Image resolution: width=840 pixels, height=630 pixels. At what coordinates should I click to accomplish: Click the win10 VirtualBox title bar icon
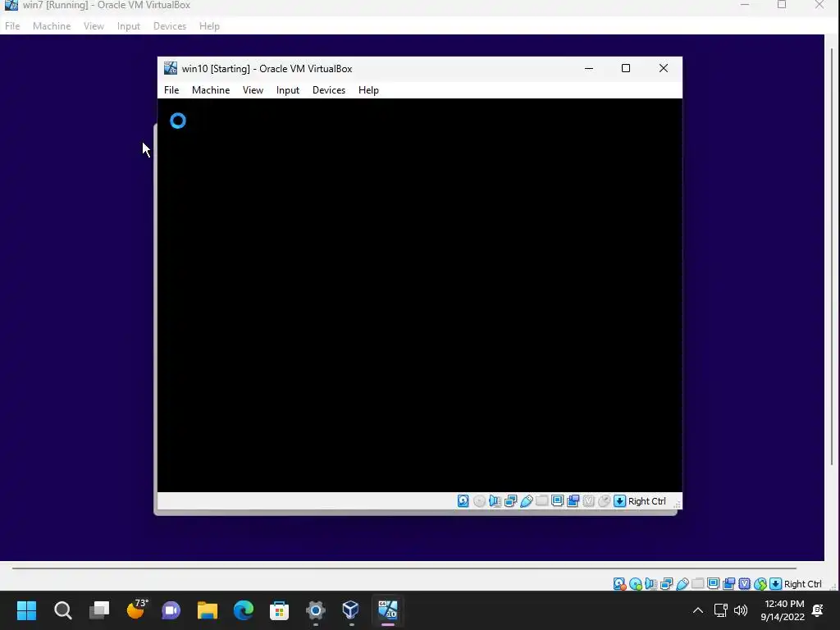171,68
